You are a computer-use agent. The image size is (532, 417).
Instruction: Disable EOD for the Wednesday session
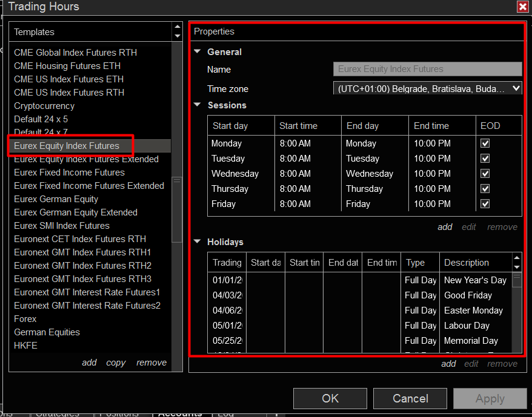pyautogui.click(x=485, y=173)
